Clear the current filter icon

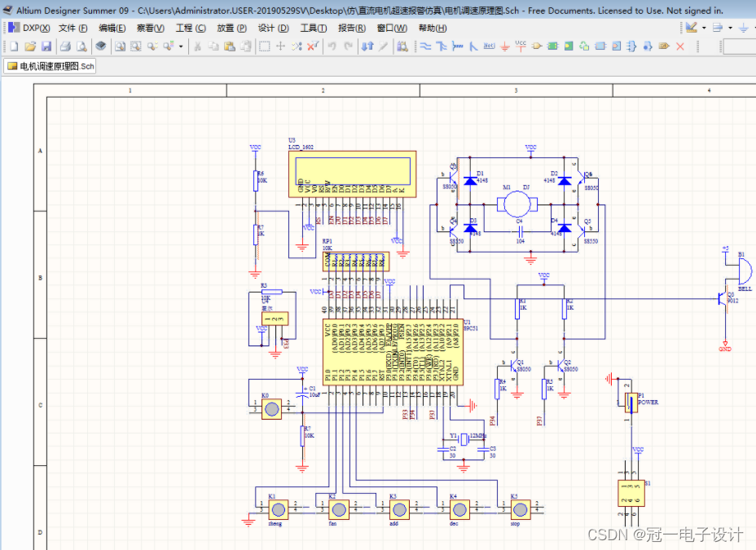pos(313,46)
